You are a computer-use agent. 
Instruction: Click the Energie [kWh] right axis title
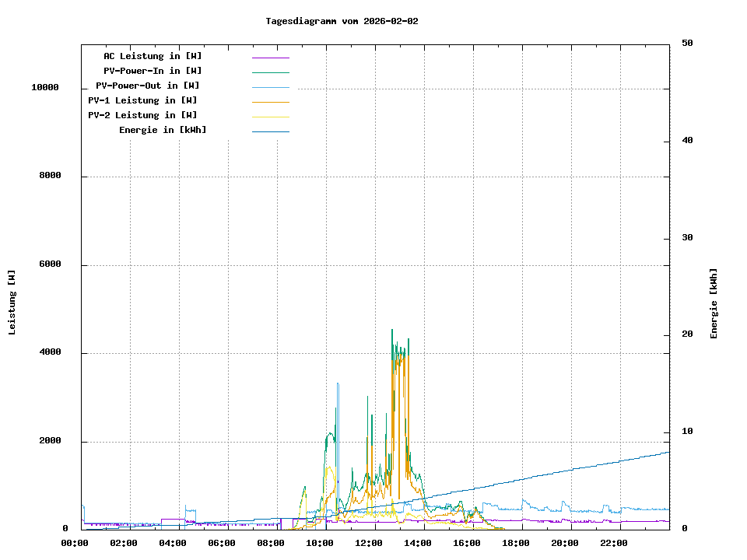714,303
